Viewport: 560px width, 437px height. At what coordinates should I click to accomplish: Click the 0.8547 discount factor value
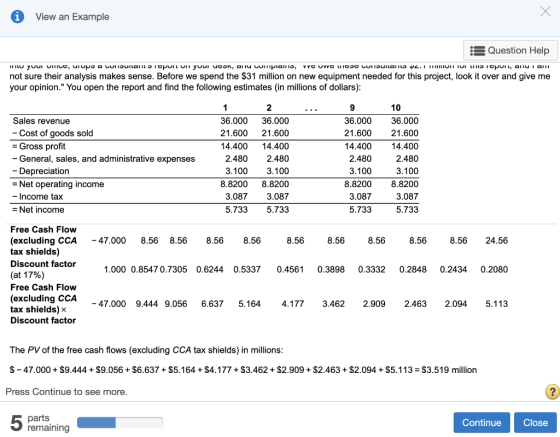click(x=144, y=269)
